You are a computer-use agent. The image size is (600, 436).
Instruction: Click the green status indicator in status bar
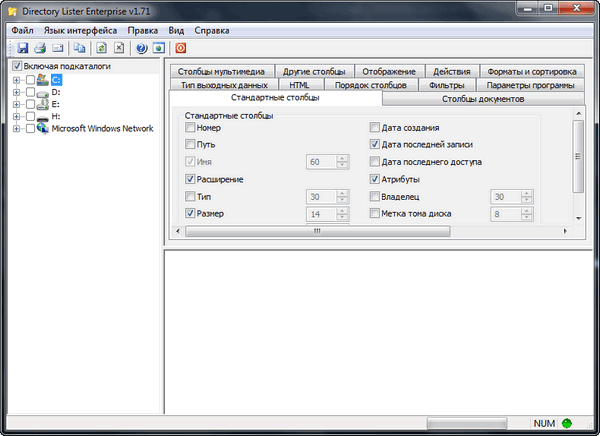click(567, 423)
